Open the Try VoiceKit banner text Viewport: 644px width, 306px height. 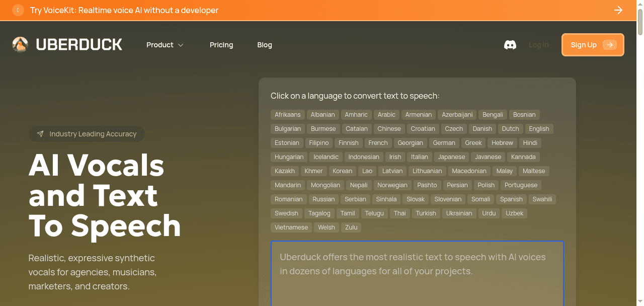point(124,10)
